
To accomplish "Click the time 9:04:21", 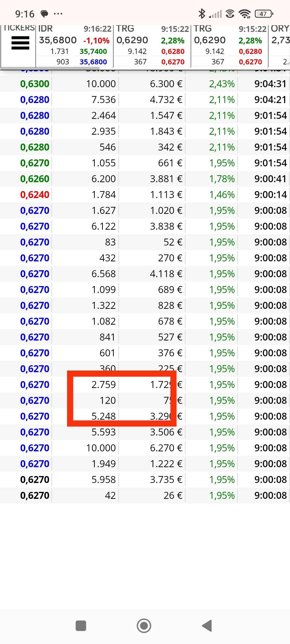I will coord(270,100).
